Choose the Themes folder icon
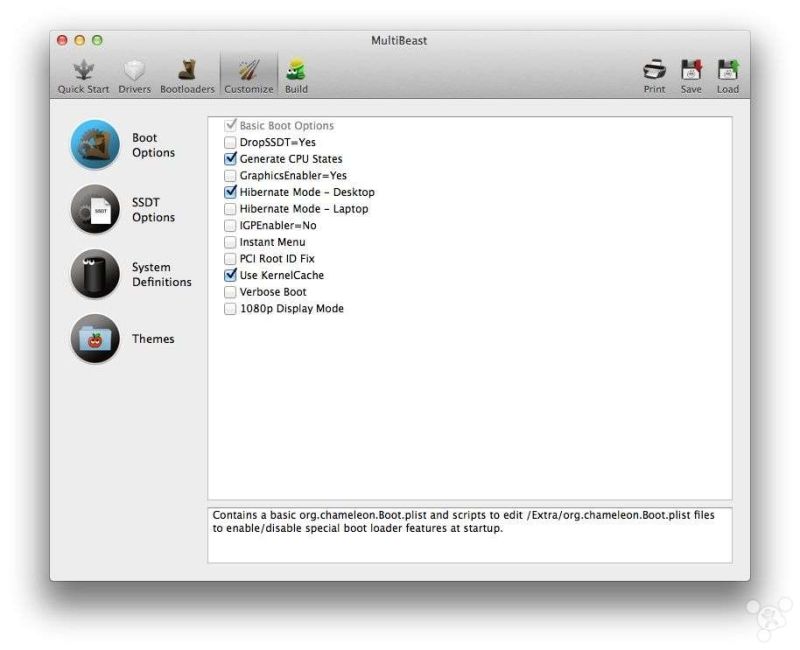Image resolution: width=800 pixels, height=650 pixels. pos(95,339)
